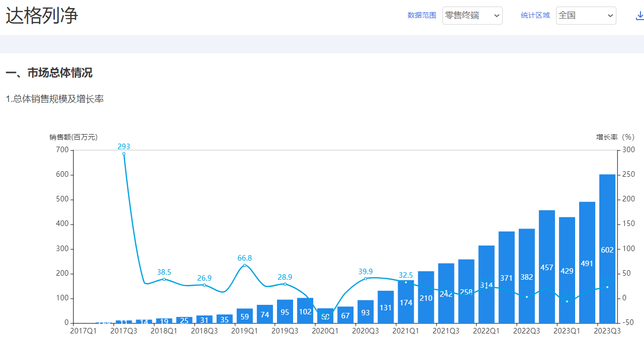Click the bar labeled 131

pyautogui.click(x=386, y=307)
